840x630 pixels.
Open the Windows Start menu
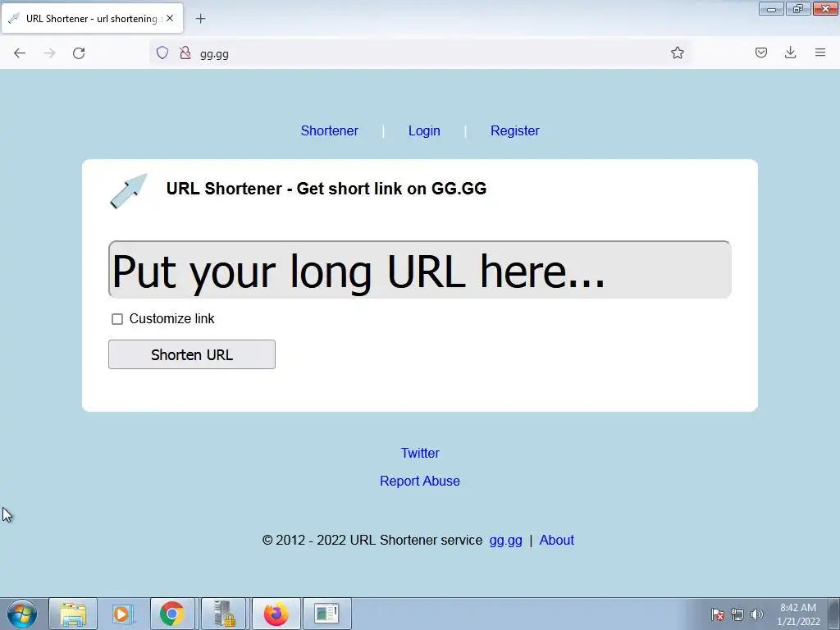21,614
